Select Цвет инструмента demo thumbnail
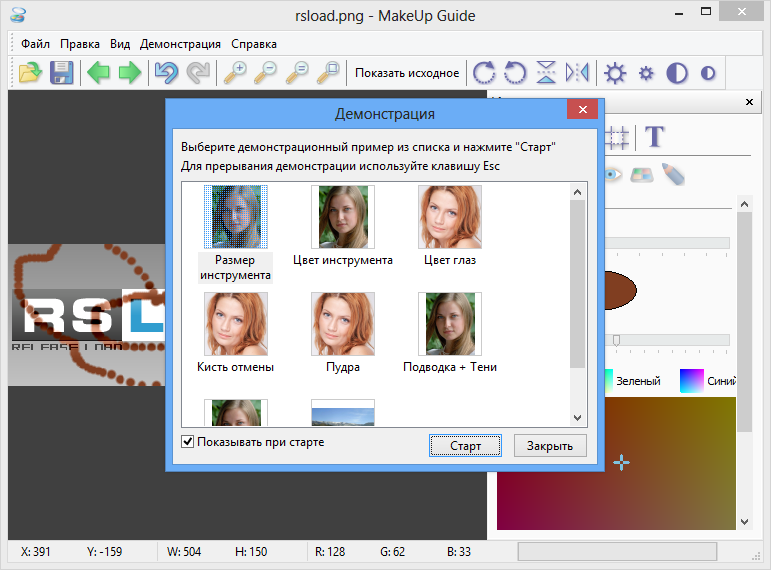 pyautogui.click(x=343, y=217)
